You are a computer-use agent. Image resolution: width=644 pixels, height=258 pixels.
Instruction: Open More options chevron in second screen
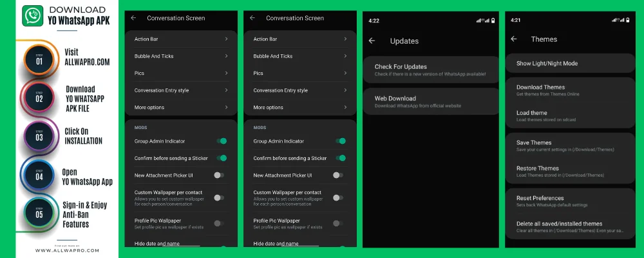(x=345, y=108)
